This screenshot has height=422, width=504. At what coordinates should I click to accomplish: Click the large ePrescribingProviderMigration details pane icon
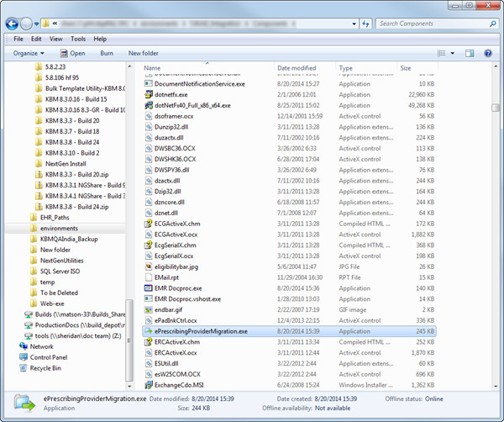point(24,403)
